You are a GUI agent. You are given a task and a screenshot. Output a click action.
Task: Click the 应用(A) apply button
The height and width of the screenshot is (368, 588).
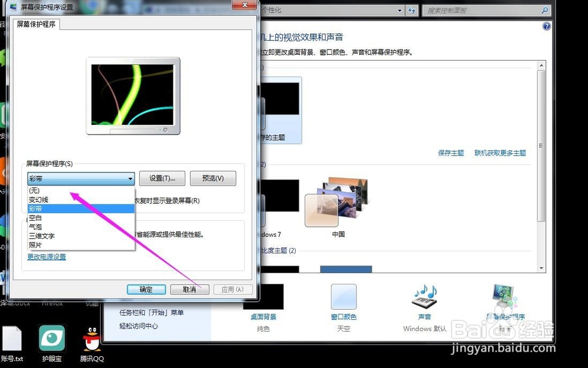(x=232, y=289)
